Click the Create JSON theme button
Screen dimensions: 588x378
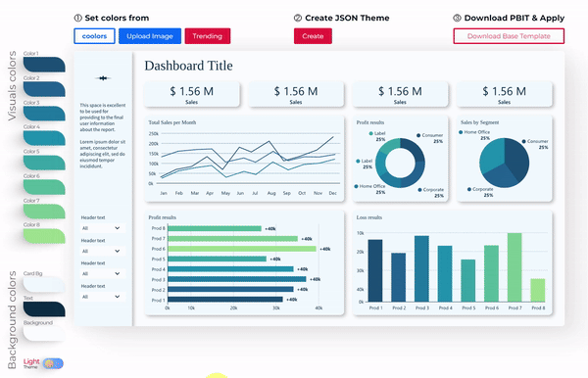point(313,36)
